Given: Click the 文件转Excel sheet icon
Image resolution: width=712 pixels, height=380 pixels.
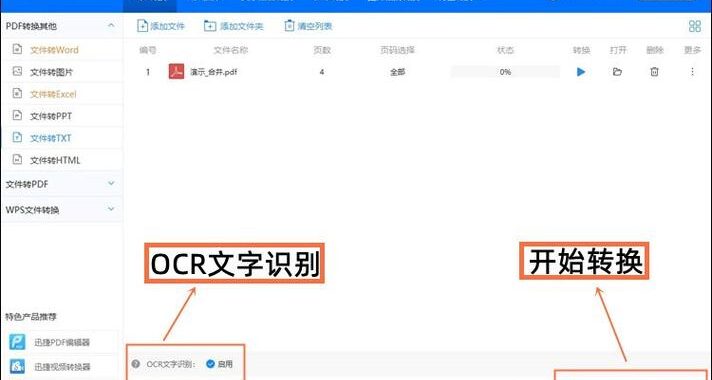Looking at the screenshot, I should (17, 94).
